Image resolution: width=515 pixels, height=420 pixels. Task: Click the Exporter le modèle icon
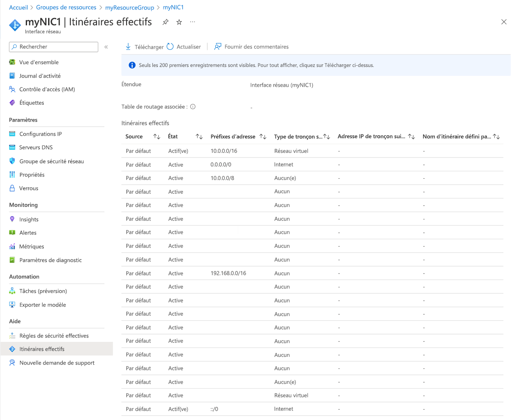click(12, 305)
